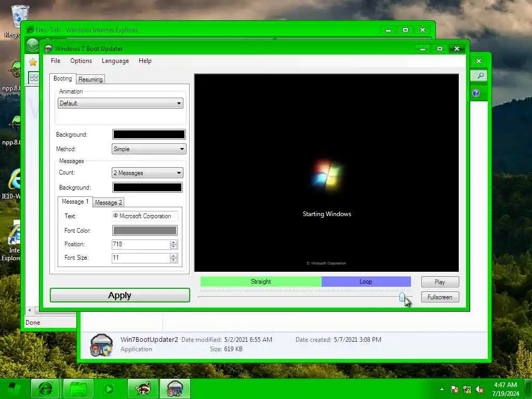Click the Favorites star in Internet Explorer
532x399 pixels.
(x=33, y=62)
